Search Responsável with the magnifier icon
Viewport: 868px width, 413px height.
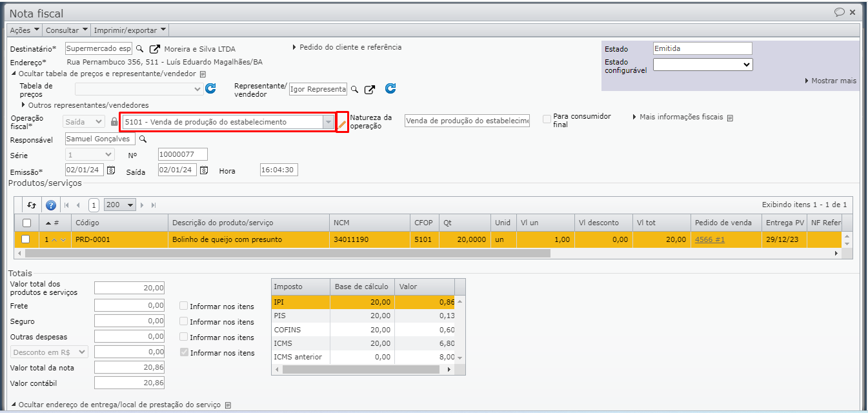143,139
